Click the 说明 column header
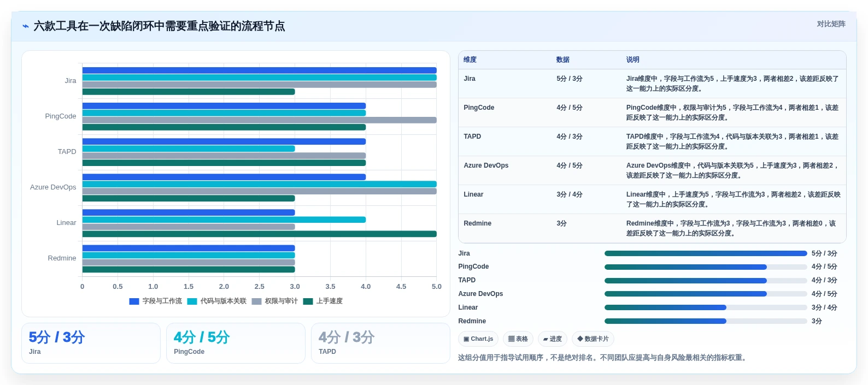Image resolution: width=868 pixels, height=385 pixels. click(633, 60)
